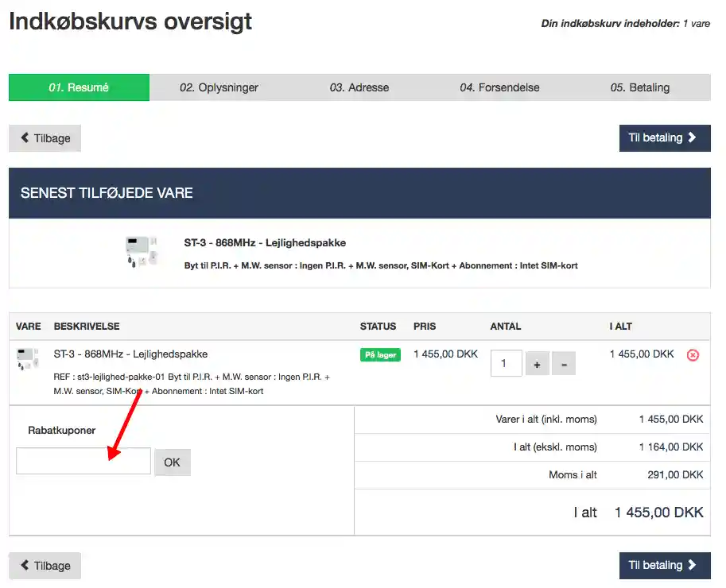Proceed with Til betaling below the totals
Screen dimensions: 726x588
point(664,565)
